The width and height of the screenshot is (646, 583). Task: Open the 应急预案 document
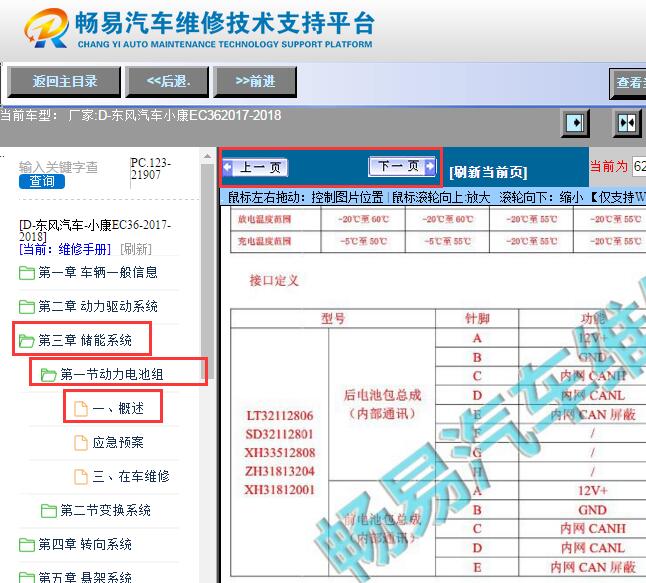click(118, 443)
